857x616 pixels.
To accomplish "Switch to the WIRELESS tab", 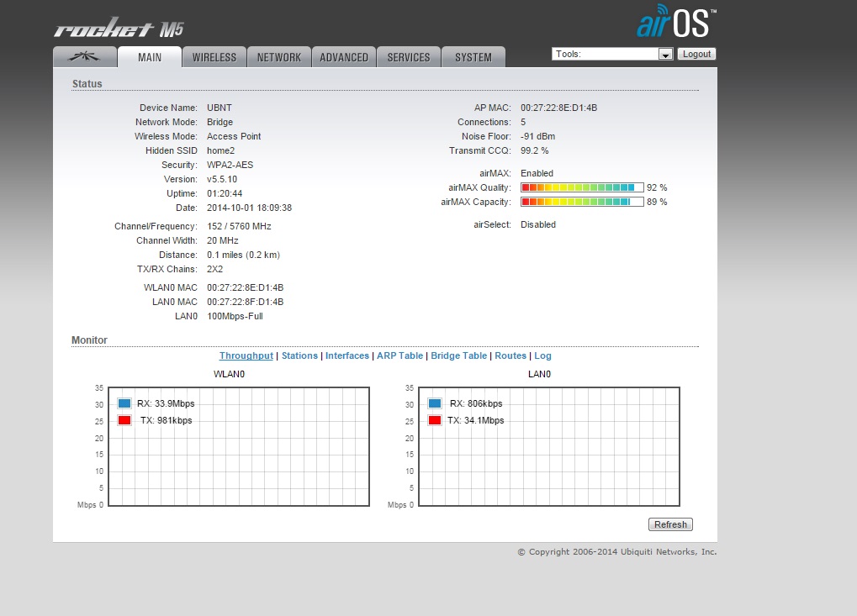I will pos(214,57).
